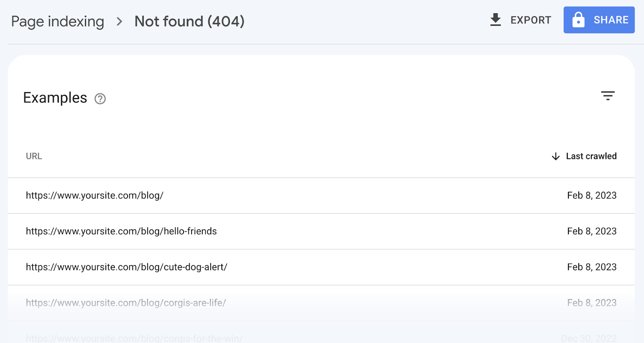
Task: Click the EXPORT button label
Action: (x=530, y=20)
